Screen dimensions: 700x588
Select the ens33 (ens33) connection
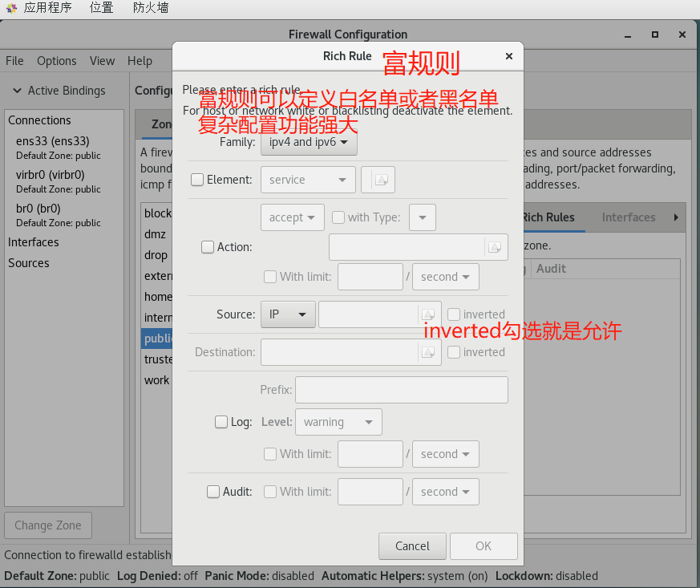(64, 148)
